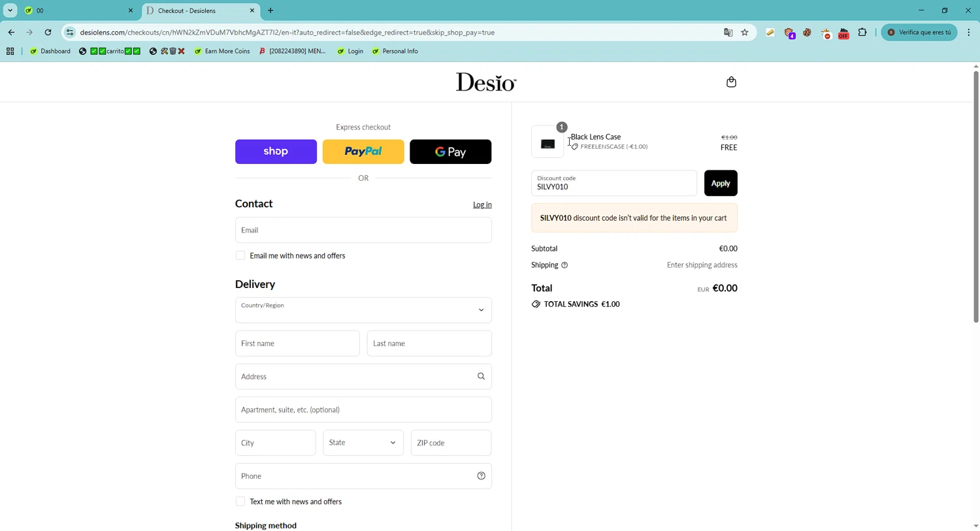Focus the Apartment, suite, etc. field
980x531 pixels.
363,410
